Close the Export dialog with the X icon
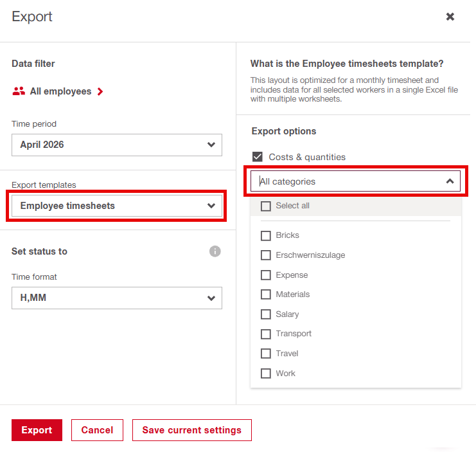 450,17
